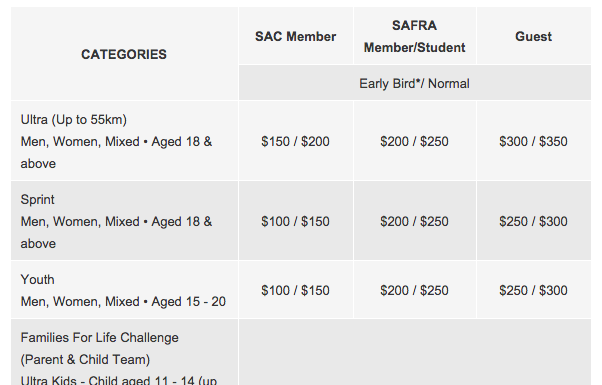Click the (Parent & Child Team) text

pyautogui.click(x=85, y=360)
